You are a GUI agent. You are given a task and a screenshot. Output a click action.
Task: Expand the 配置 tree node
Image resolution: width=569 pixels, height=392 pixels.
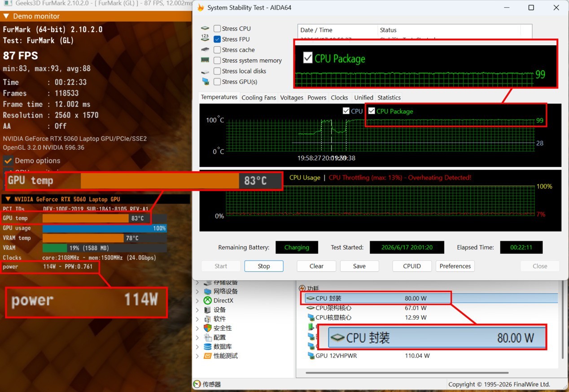coord(197,337)
